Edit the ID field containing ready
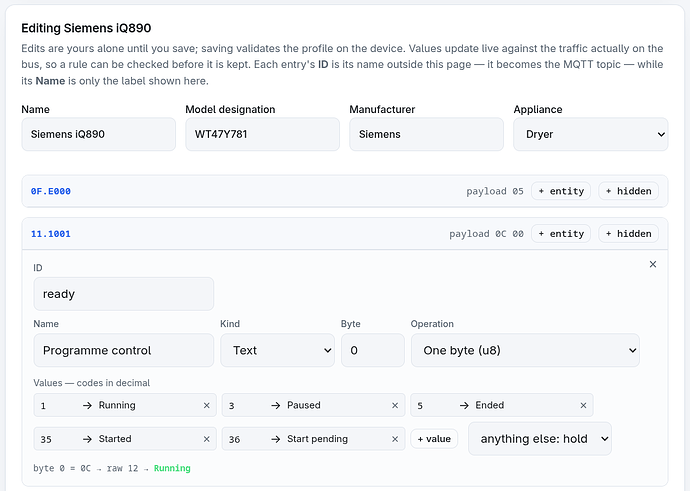This screenshot has width=690, height=491. click(x=124, y=294)
